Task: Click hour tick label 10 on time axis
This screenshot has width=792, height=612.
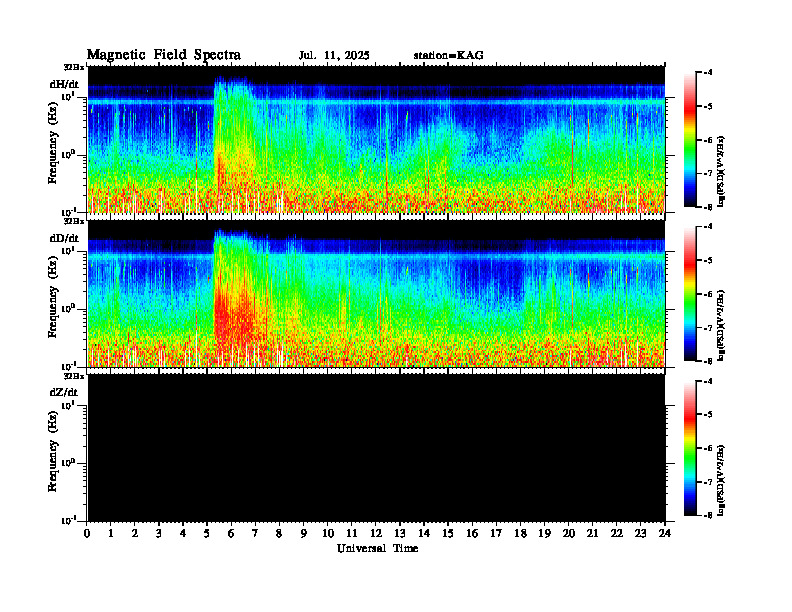Action: pyautogui.click(x=328, y=534)
